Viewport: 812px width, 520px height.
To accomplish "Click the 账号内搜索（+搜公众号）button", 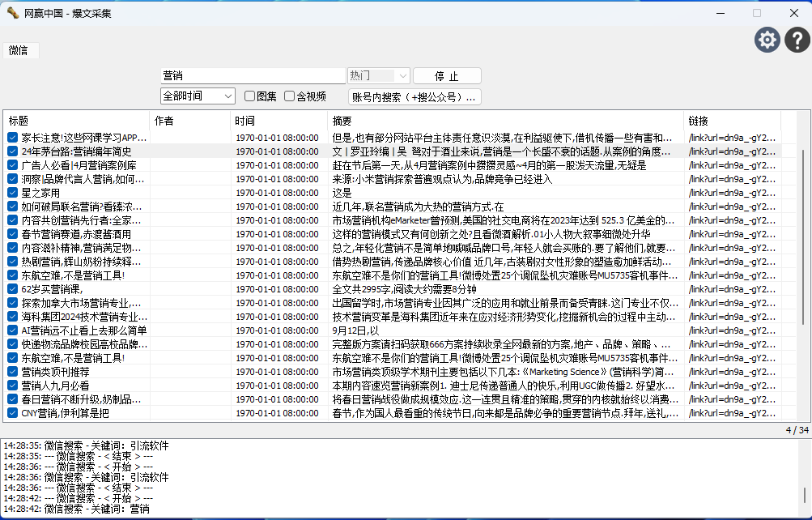I will click(415, 97).
